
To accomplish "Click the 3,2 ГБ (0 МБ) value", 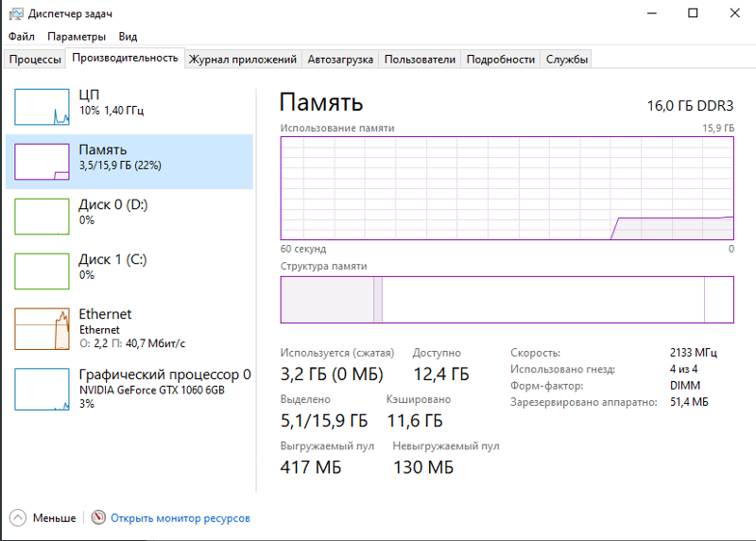I will pos(332,374).
